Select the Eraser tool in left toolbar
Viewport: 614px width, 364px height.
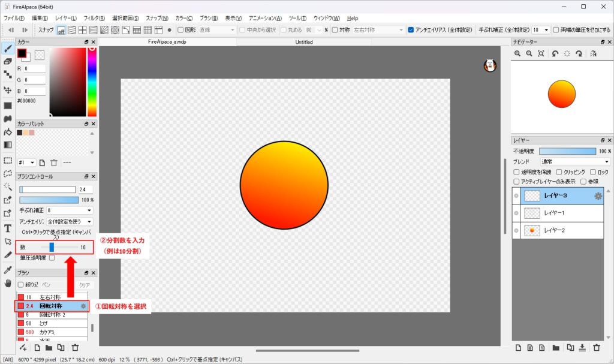8,61
